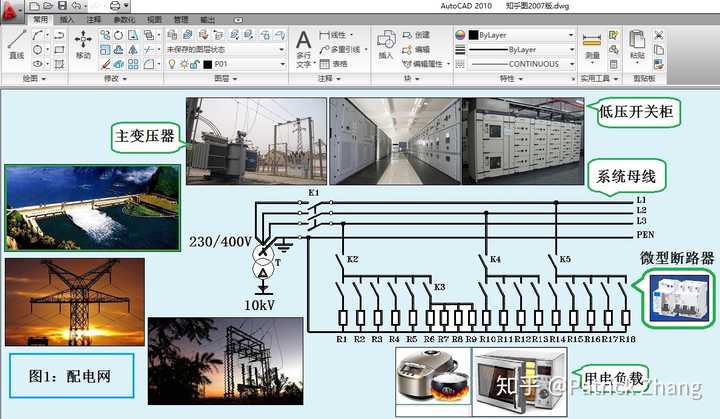Screen dimensions: 720x419
Task: Expand the Modify (修改) panel
Action: [115, 79]
